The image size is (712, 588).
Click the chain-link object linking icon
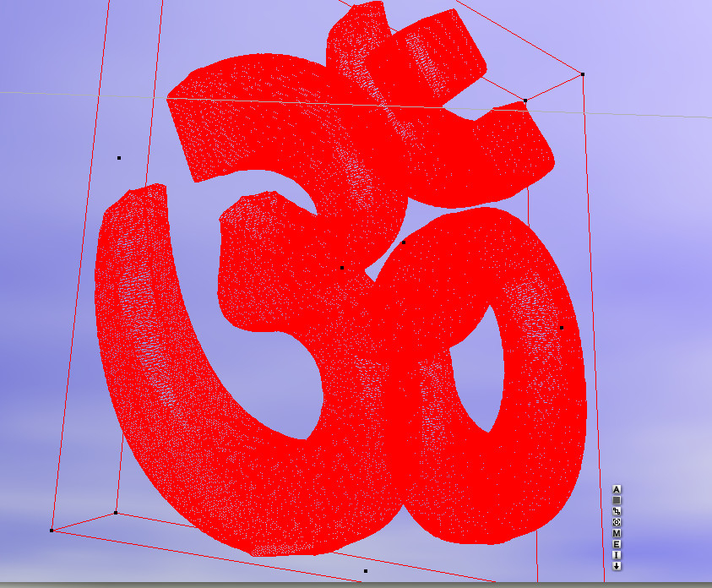click(617, 510)
